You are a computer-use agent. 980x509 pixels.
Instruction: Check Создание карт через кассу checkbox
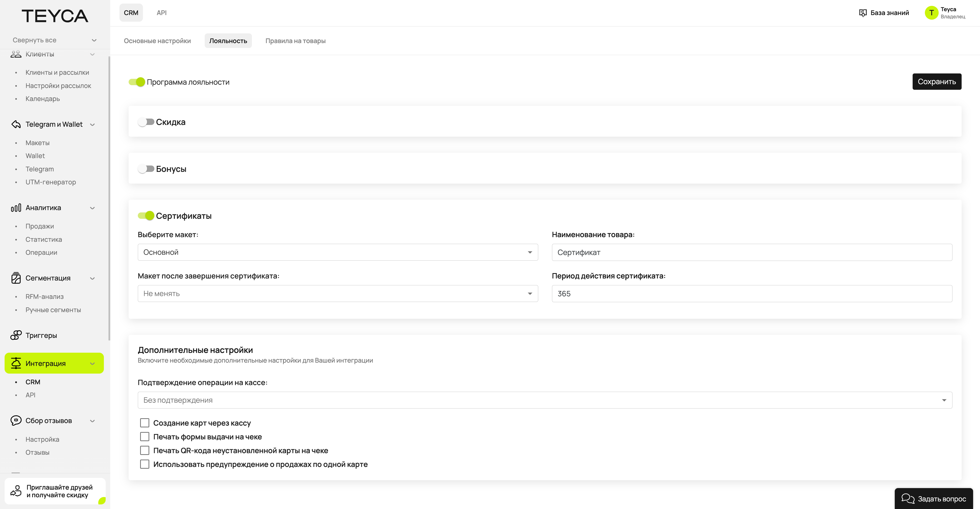[144, 423]
